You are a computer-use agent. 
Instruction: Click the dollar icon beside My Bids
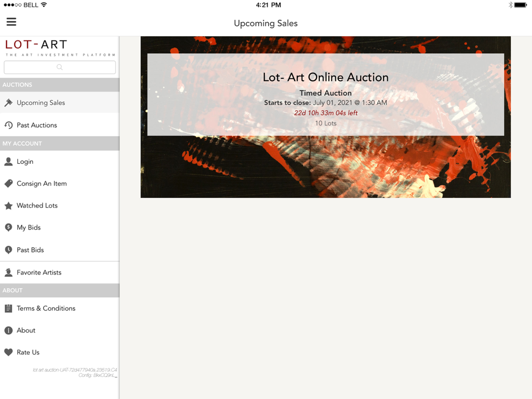click(x=9, y=228)
